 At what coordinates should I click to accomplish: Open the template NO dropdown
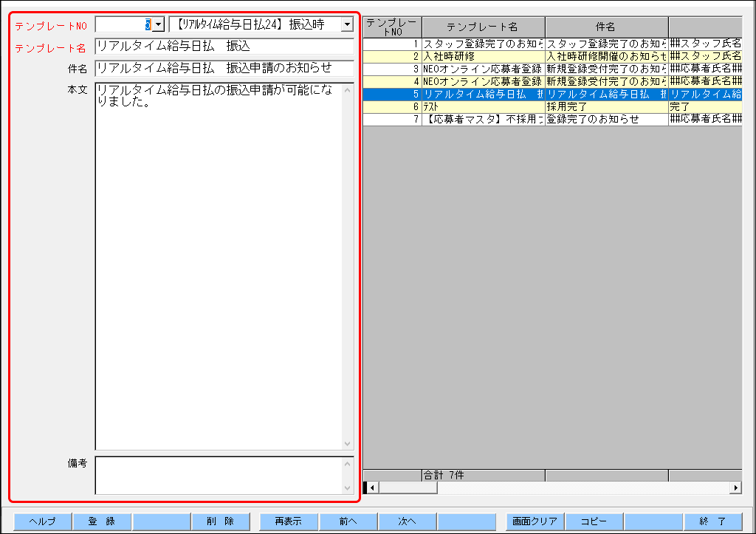[159, 23]
